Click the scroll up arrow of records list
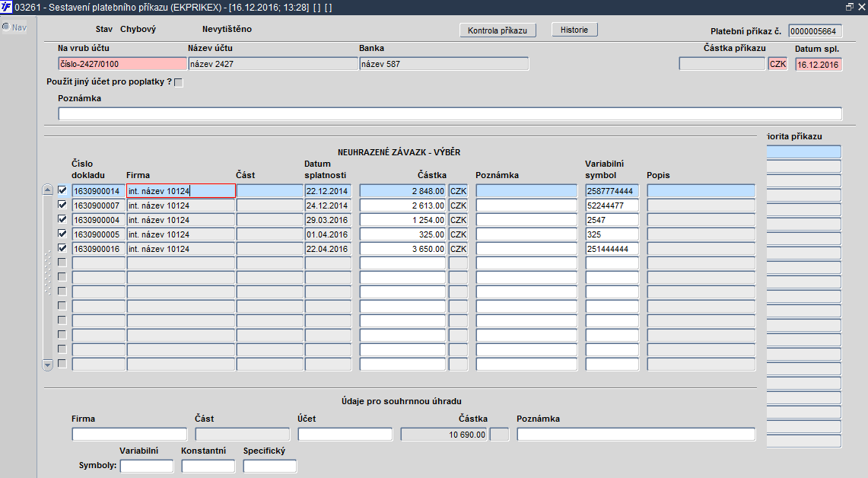The image size is (868, 478). pyautogui.click(x=48, y=190)
